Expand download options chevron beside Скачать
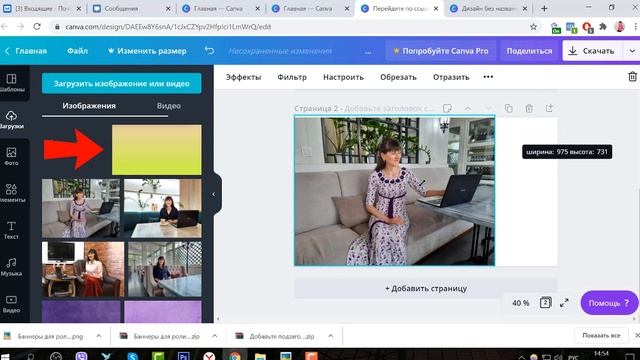Image resolution: width=640 pixels, height=360 pixels. (632, 51)
